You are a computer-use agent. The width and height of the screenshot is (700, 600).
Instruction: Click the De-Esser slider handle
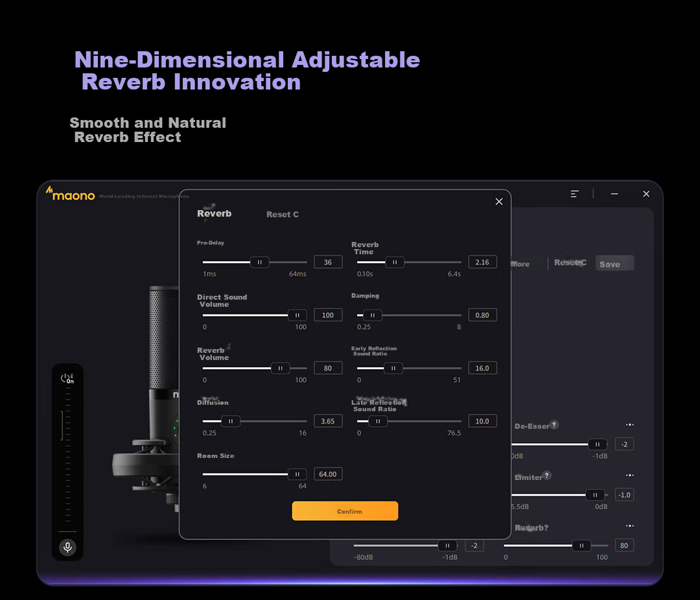pos(598,444)
